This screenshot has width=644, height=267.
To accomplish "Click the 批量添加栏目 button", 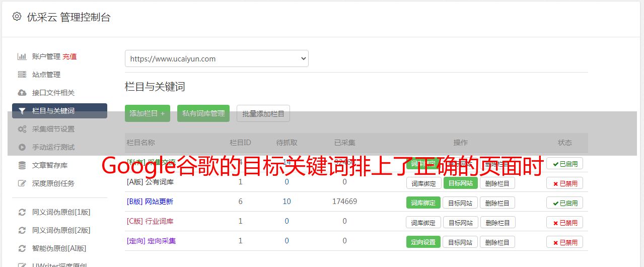I will click(263, 113).
